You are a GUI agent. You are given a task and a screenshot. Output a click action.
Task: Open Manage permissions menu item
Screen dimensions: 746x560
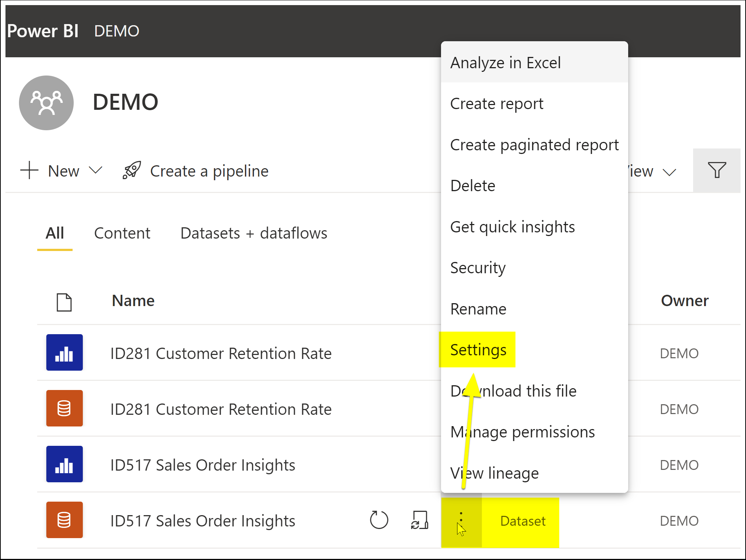(x=534, y=432)
